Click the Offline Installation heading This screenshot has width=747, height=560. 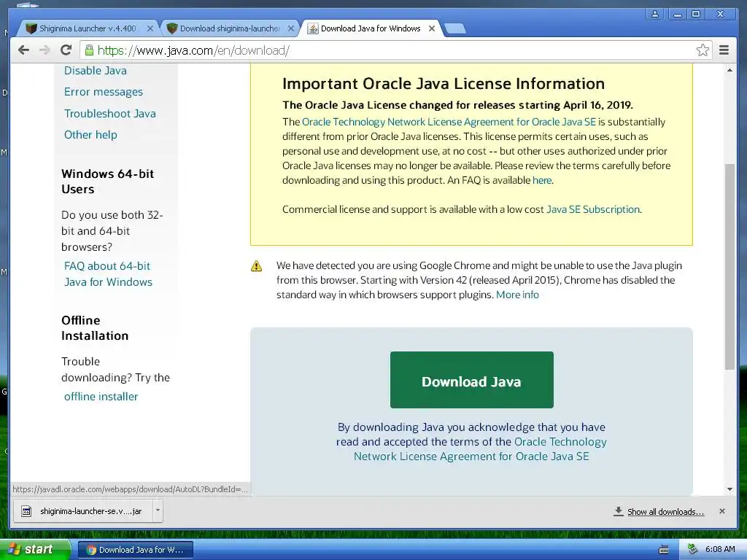pos(95,328)
